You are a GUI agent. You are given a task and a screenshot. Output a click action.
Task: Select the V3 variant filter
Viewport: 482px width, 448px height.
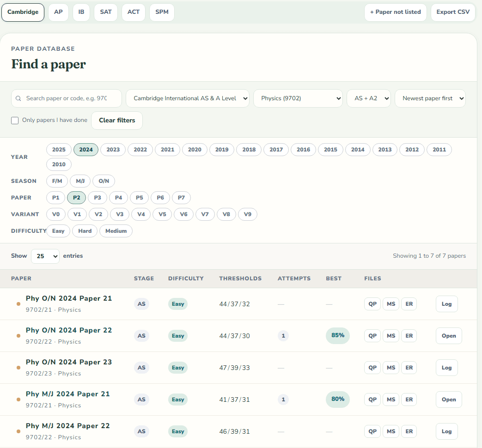(x=120, y=214)
